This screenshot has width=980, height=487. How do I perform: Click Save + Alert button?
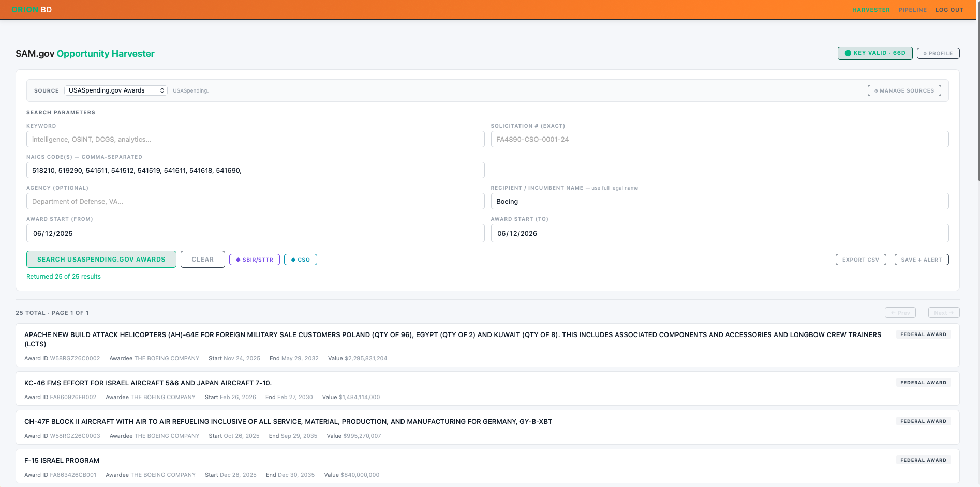pyautogui.click(x=921, y=260)
